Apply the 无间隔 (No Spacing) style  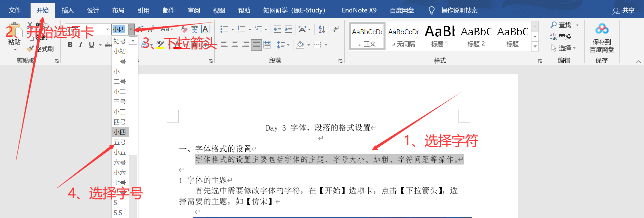pyautogui.click(x=404, y=36)
